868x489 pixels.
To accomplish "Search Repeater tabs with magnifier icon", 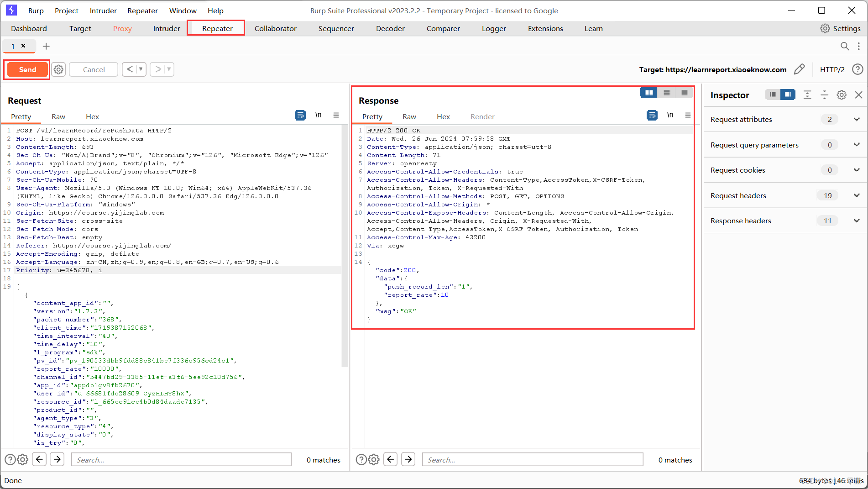I will pos(845,46).
